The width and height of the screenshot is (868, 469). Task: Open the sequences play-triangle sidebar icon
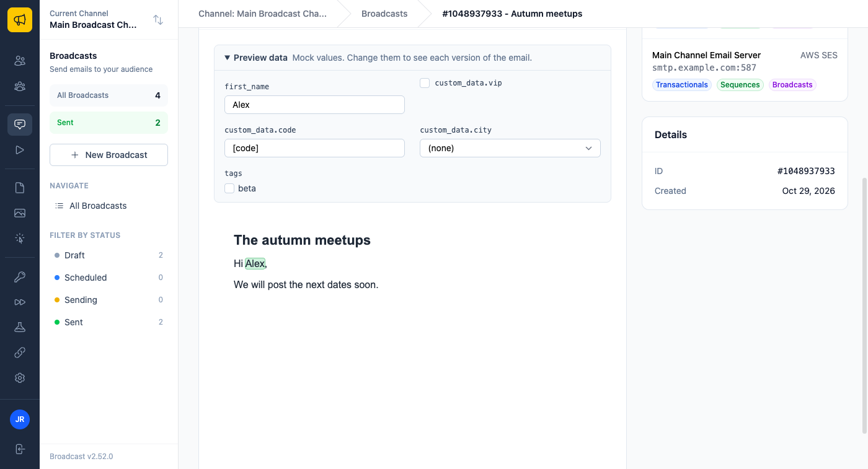[x=20, y=150]
